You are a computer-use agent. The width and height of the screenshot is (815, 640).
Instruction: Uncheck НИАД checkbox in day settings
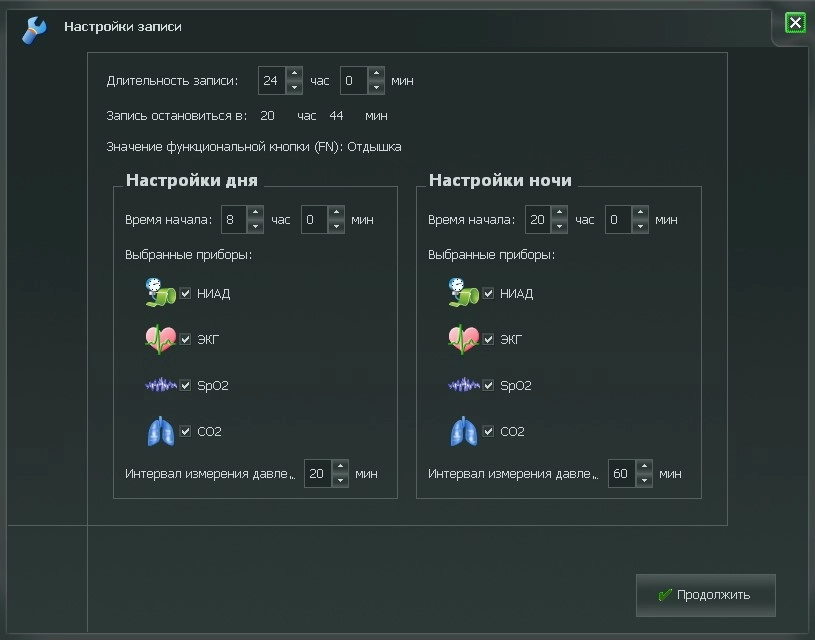[x=185, y=293]
